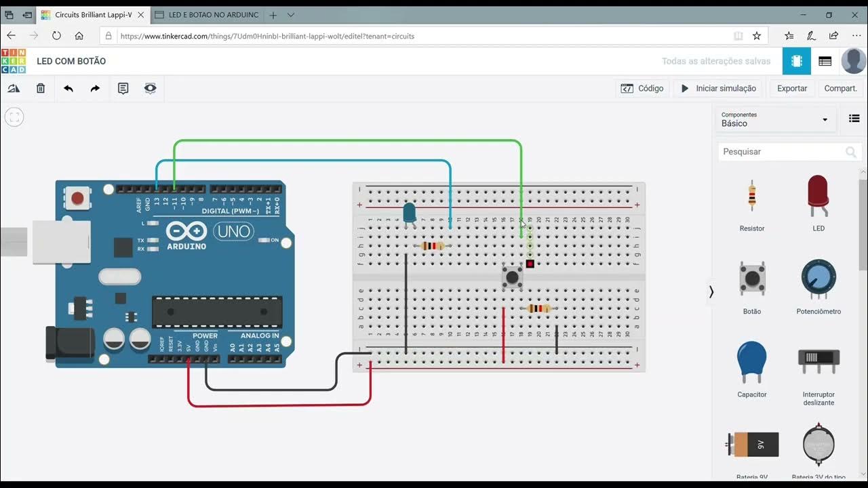
Task: Show tabs set aside icon
Action: [x=9, y=15]
